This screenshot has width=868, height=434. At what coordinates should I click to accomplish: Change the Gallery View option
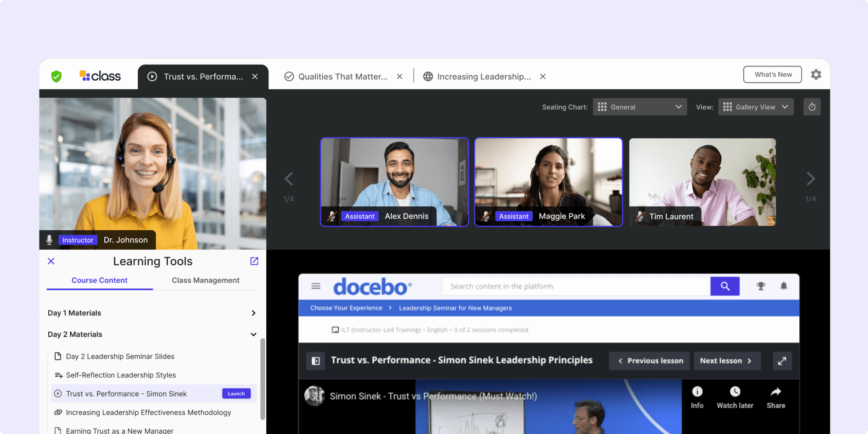pyautogui.click(x=756, y=107)
